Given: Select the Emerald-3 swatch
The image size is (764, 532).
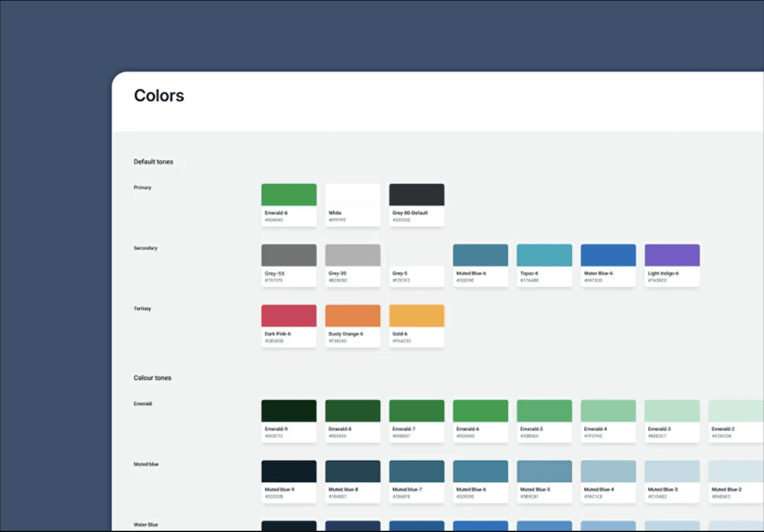Looking at the screenshot, I should coord(672,421).
